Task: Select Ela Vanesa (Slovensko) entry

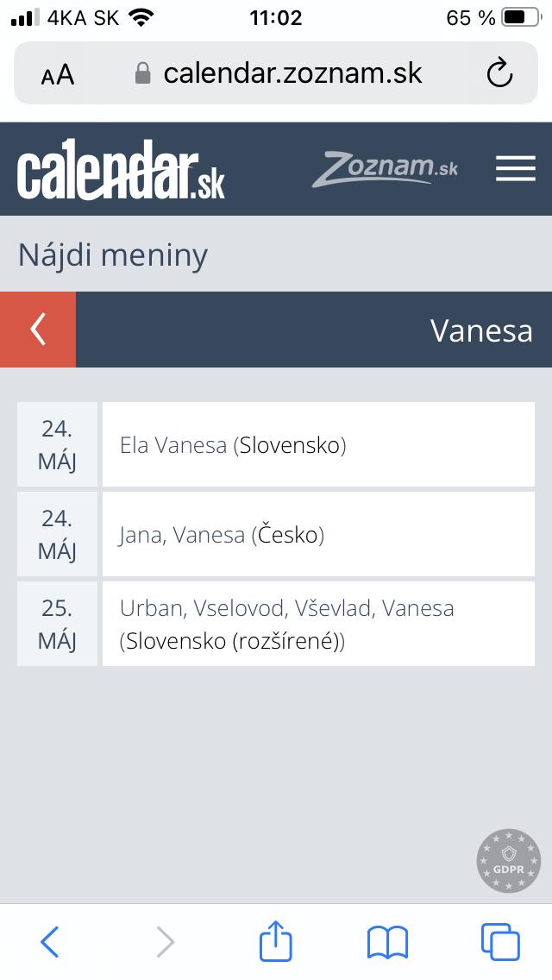Action: pos(318,445)
